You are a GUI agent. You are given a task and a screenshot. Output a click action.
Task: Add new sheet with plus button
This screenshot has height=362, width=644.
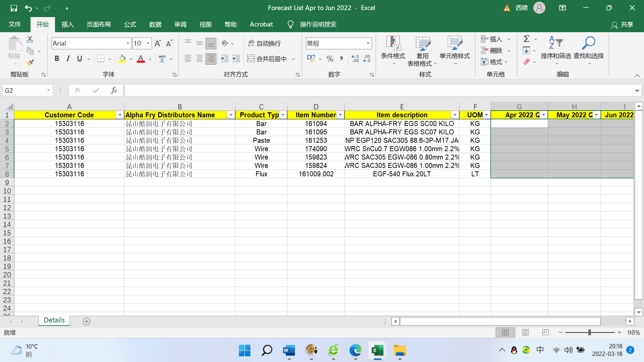coord(86,321)
